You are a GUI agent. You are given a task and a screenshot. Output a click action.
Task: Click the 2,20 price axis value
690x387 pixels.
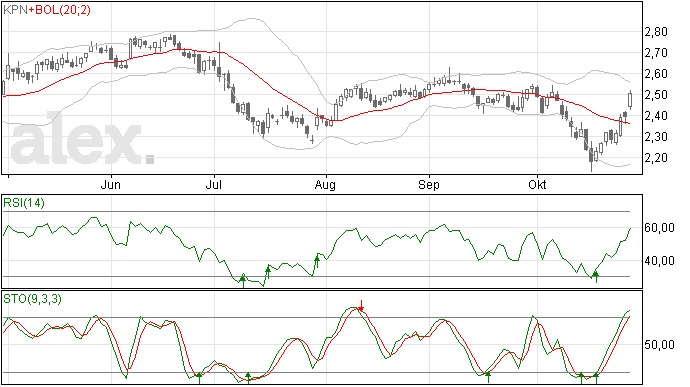click(656, 158)
